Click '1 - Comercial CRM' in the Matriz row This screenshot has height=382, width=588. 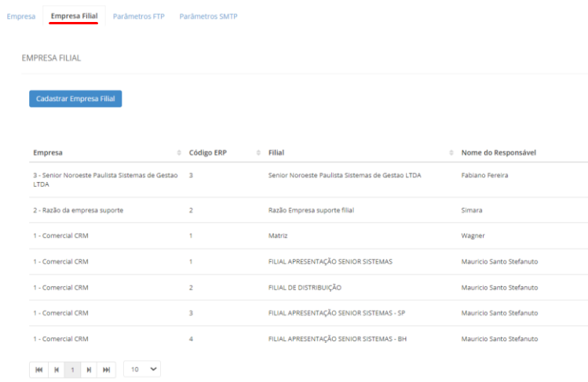click(x=60, y=235)
